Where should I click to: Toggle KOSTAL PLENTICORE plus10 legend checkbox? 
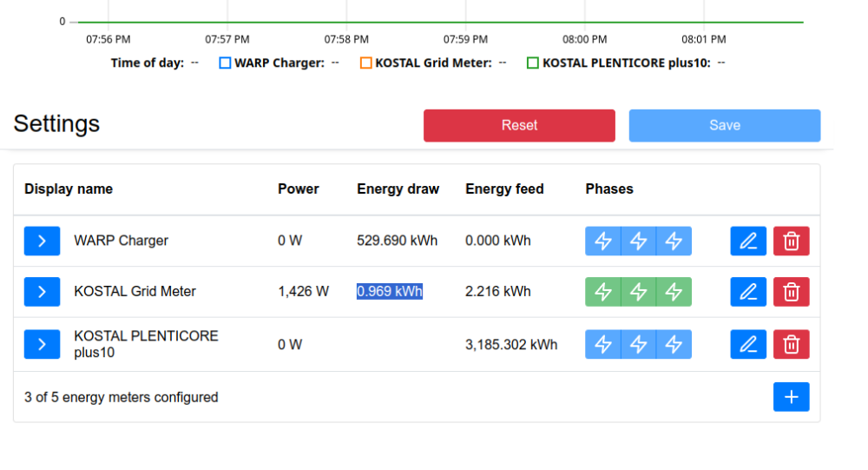coord(533,63)
